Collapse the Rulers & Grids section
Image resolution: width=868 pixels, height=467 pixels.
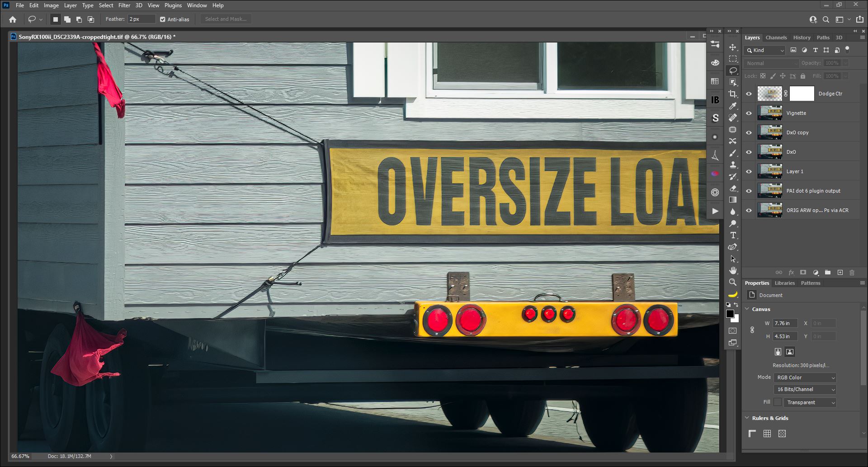click(x=747, y=418)
